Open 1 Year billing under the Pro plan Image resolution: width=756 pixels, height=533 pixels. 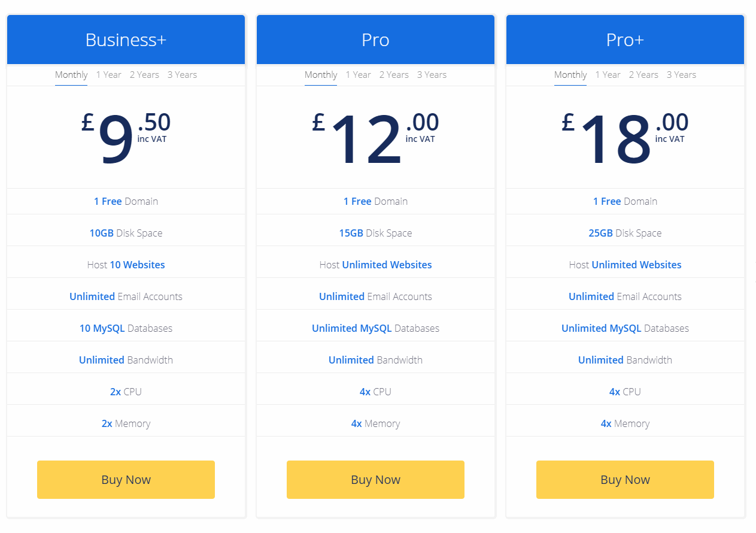point(358,74)
